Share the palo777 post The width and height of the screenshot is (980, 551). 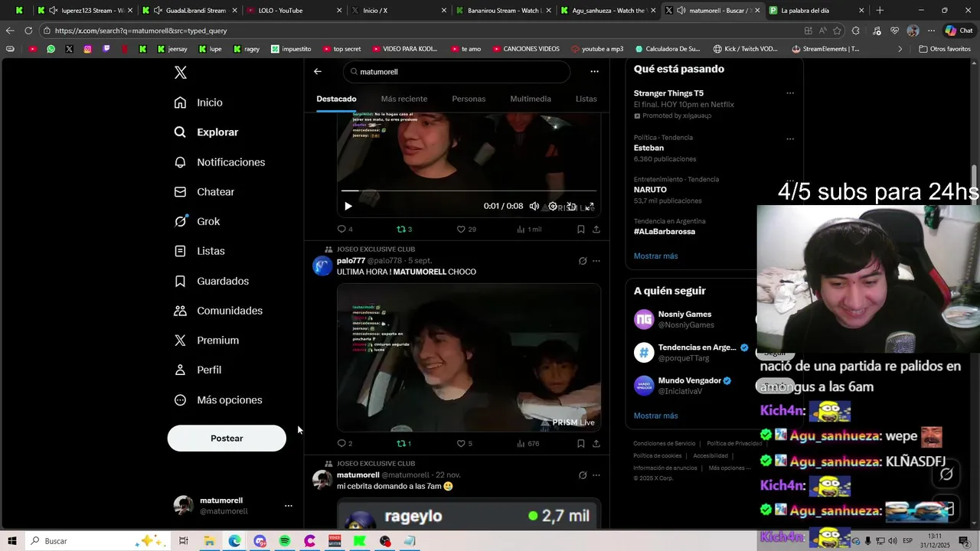click(596, 443)
